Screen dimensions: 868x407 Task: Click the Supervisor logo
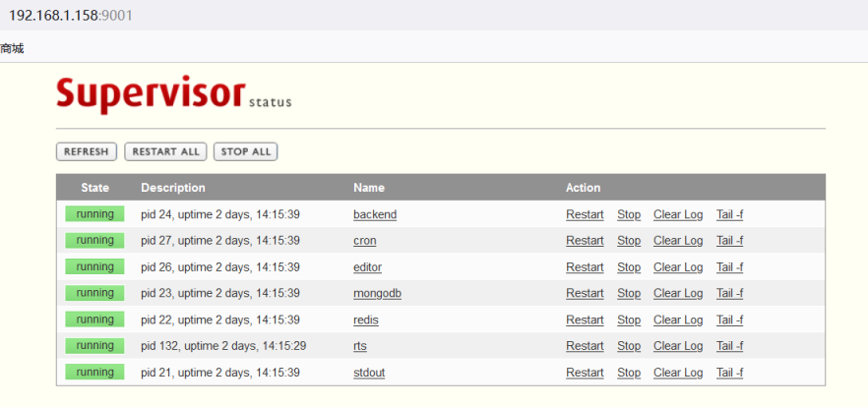(151, 93)
